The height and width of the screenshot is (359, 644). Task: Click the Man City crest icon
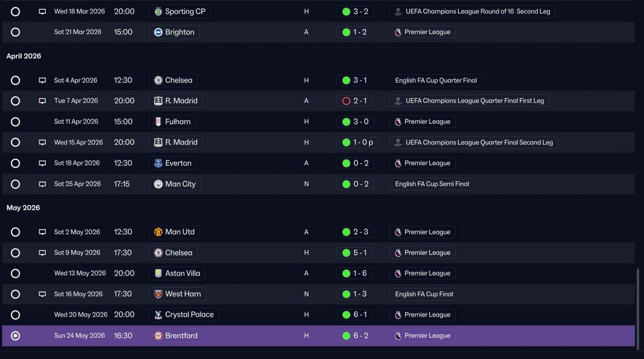(158, 184)
